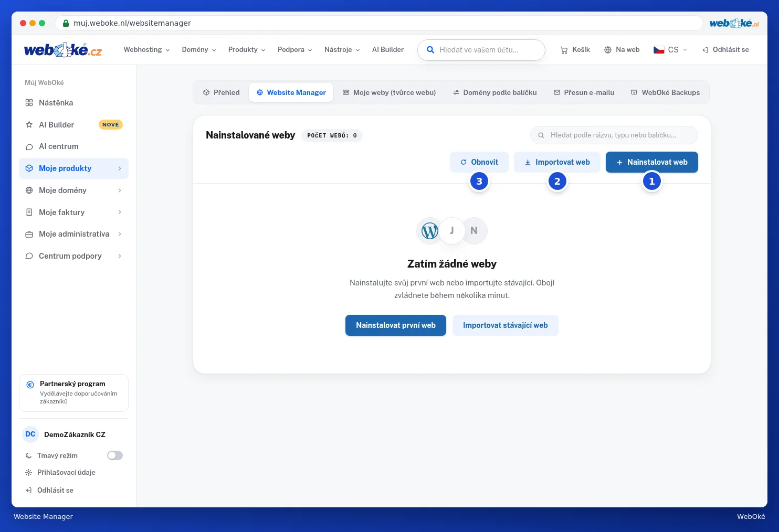Screen dimensions: 779x532
Task: Click the plus icon on Nainstalovat web
Action: click(x=619, y=163)
